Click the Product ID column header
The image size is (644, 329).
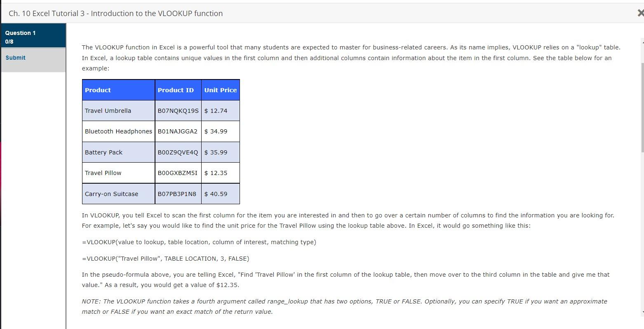178,90
